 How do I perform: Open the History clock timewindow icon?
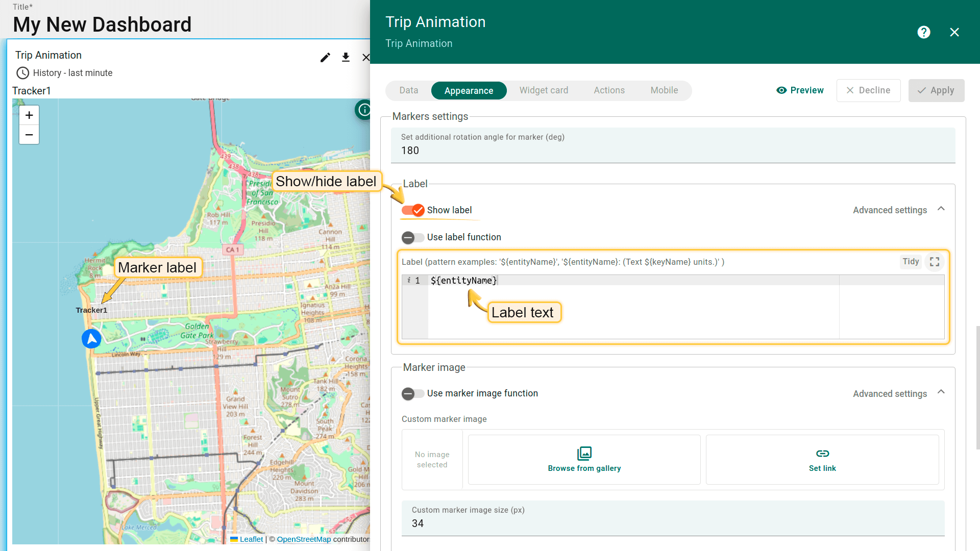(x=22, y=73)
